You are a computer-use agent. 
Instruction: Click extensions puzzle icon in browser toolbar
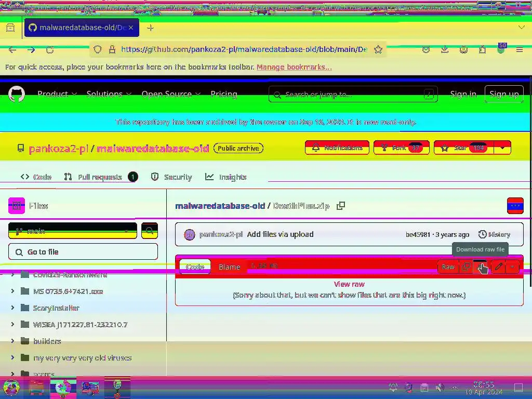tap(482, 50)
